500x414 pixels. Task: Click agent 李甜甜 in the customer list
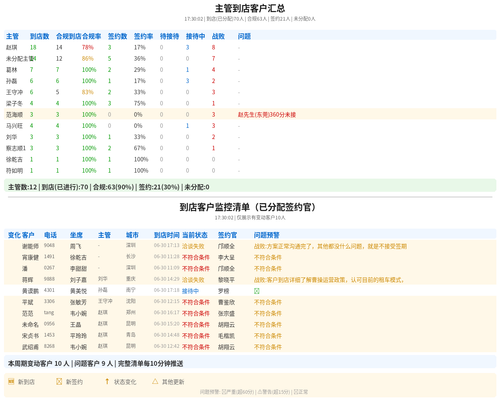pyautogui.click(x=78, y=269)
